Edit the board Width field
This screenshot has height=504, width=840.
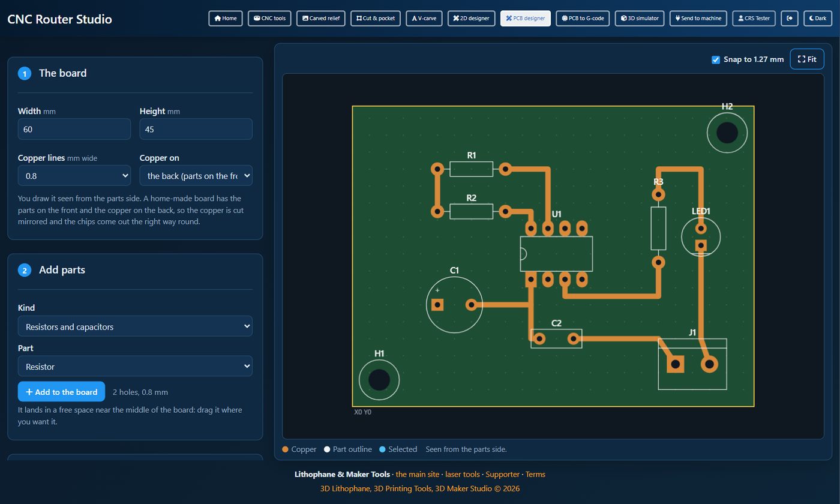pos(74,129)
